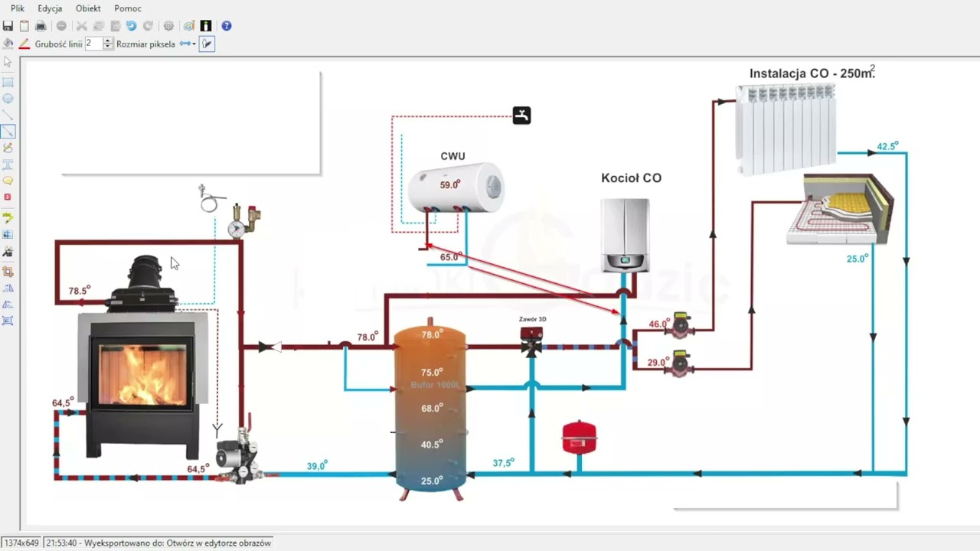Click the 'CWU' label on canvas

452,156
